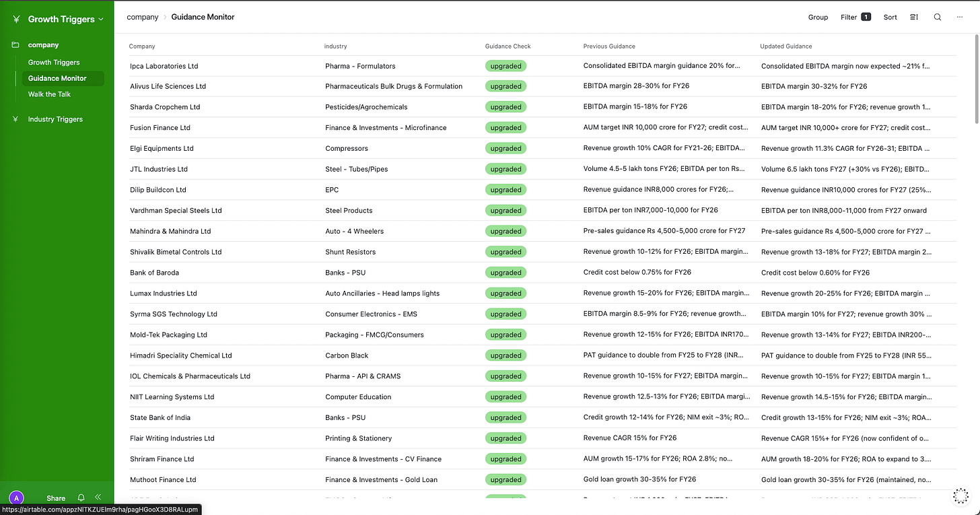Click the Printing & Stationery industry cell

pyautogui.click(x=358, y=438)
